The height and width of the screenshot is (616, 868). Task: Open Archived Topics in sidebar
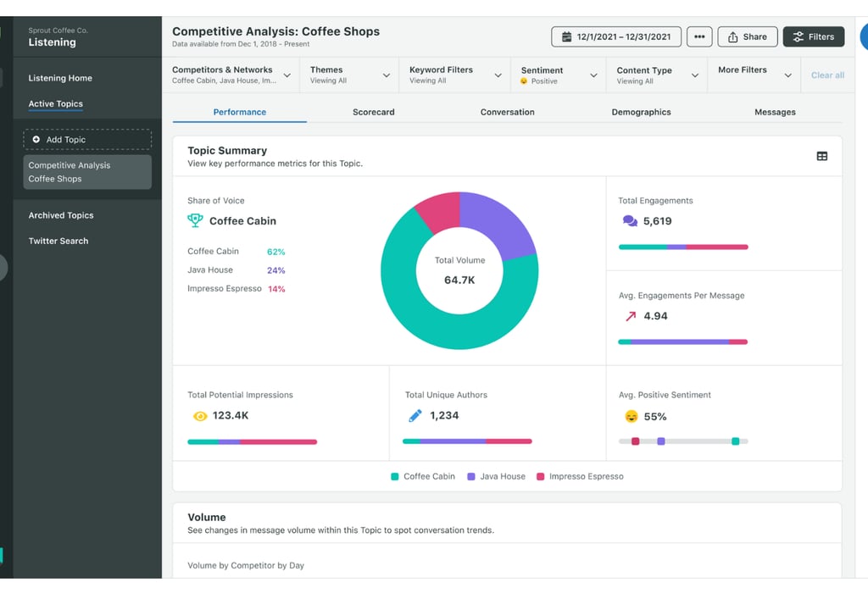point(61,215)
